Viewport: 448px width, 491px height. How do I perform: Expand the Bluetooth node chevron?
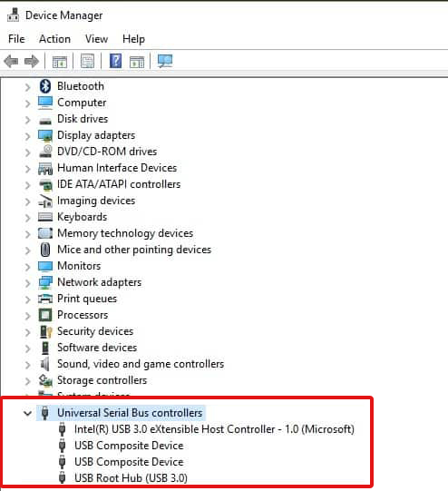point(27,87)
